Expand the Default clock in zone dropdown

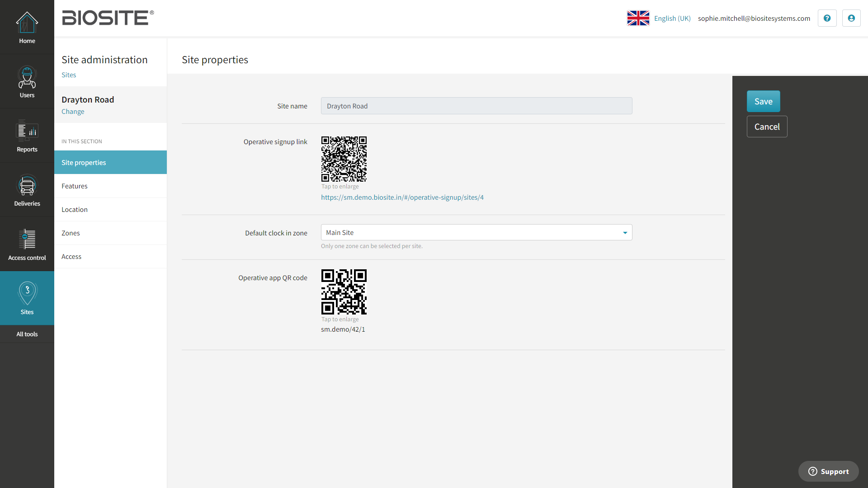coord(476,232)
